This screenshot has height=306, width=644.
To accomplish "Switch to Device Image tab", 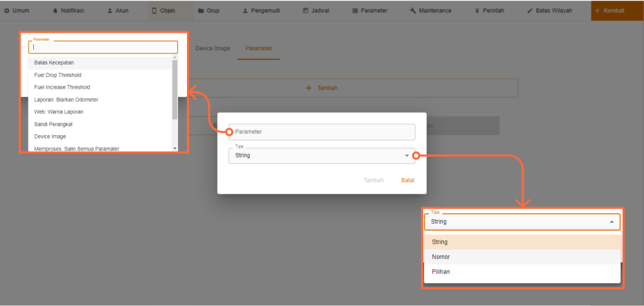I will (x=213, y=48).
